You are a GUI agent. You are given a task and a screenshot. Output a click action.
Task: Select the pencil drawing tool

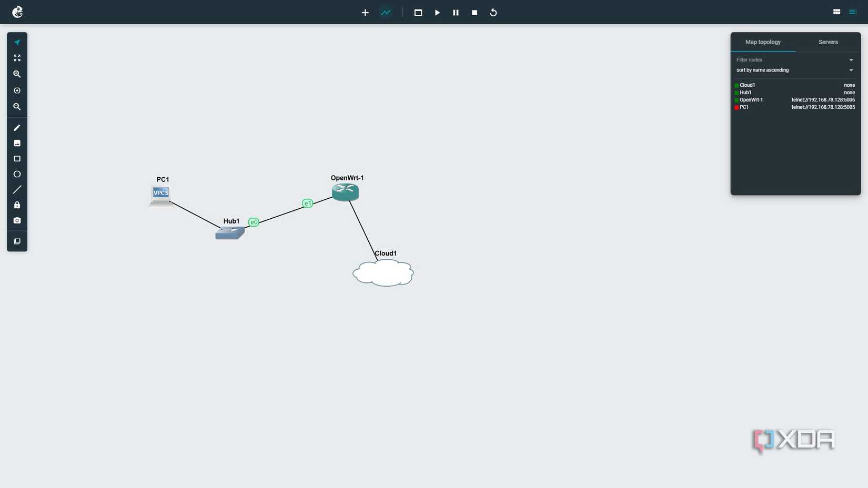[x=17, y=127]
